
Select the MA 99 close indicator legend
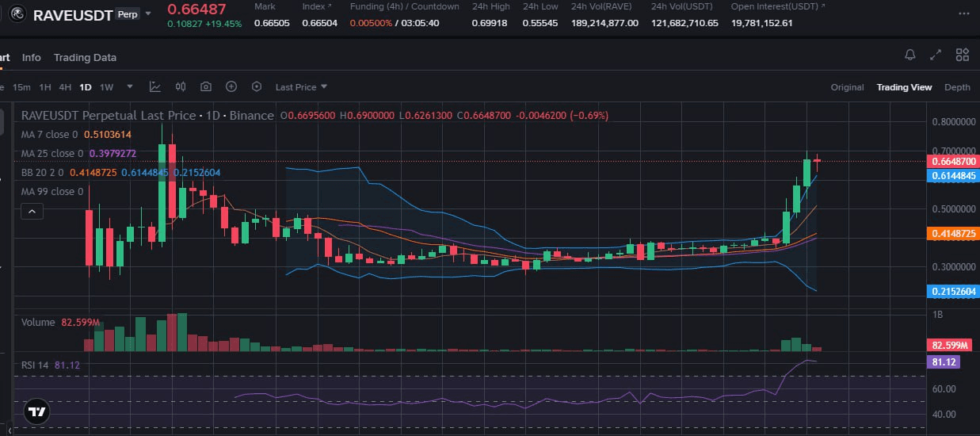click(52, 191)
